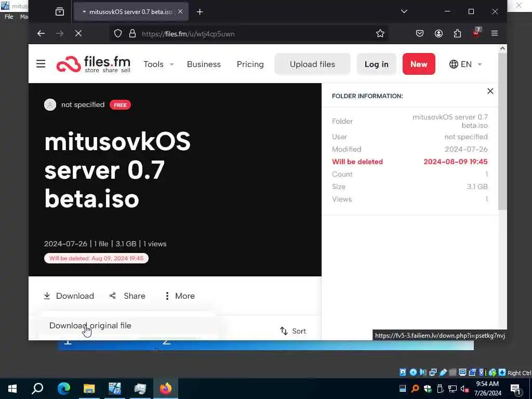This screenshot has height=399, width=532.
Task: Expand the Tools dropdown menu
Action: 158,64
